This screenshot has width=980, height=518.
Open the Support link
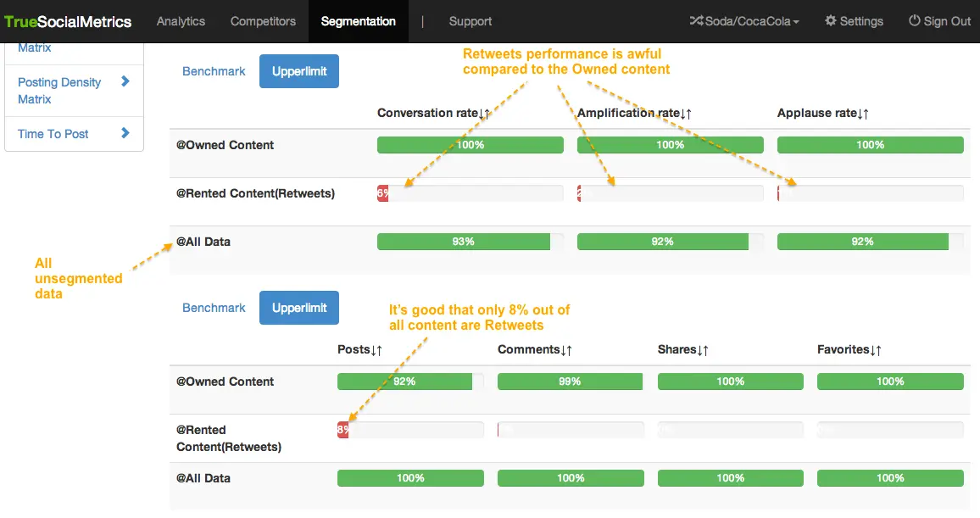[x=471, y=21]
